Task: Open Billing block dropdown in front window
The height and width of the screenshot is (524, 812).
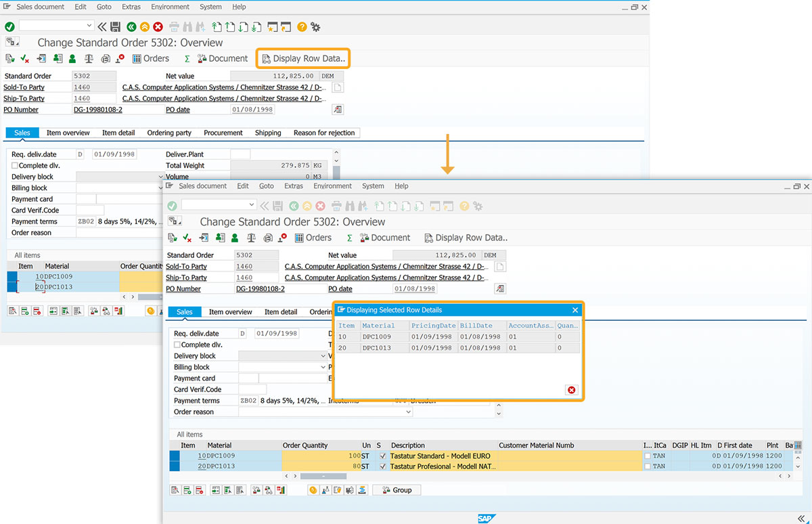Action: click(323, 367)
